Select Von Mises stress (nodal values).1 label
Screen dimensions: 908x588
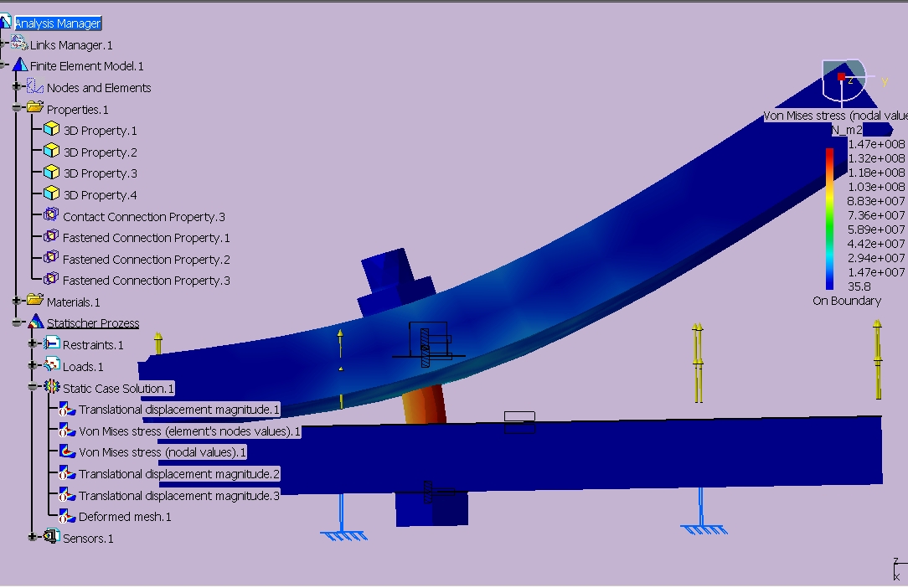(x=163, y=451)
